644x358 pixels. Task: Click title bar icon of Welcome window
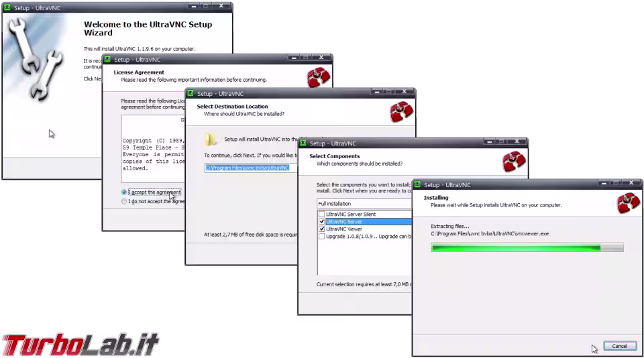coord(7,7)
